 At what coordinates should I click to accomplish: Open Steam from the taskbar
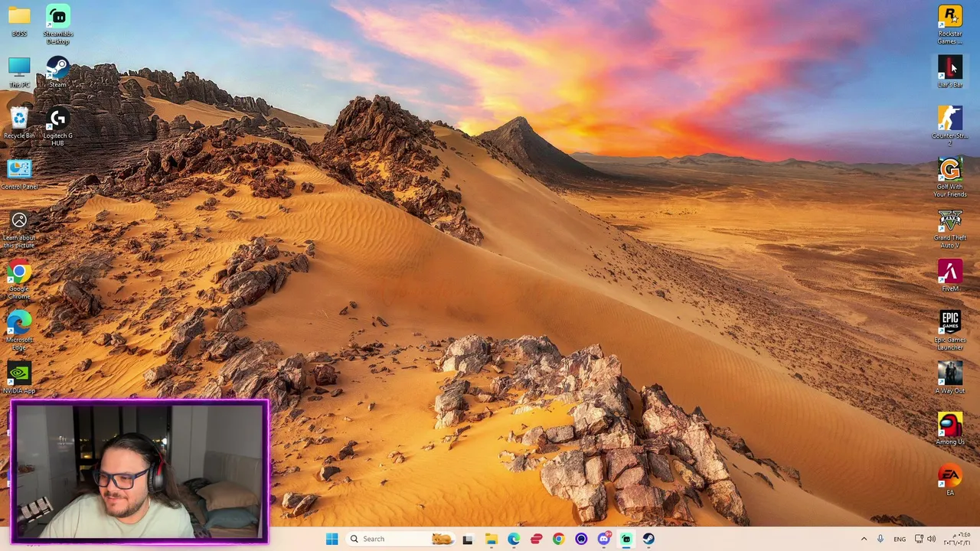(x=648, y=539)
